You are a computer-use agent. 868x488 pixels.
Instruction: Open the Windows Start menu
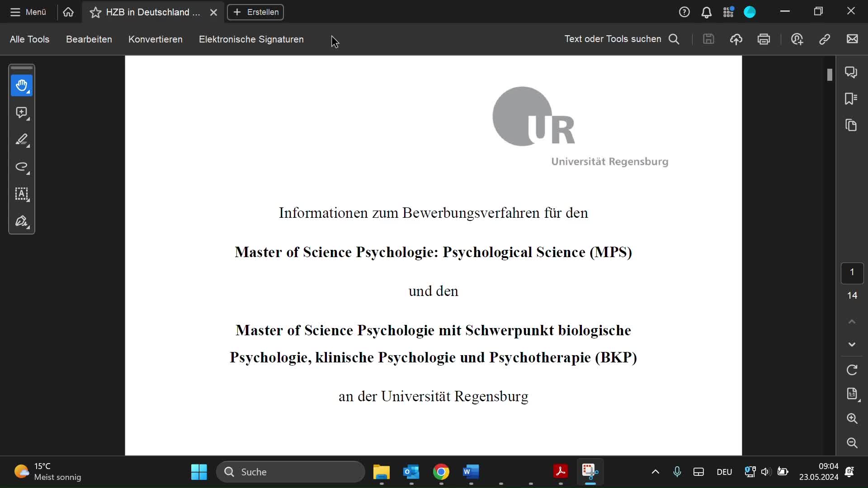tap(199, 472)
